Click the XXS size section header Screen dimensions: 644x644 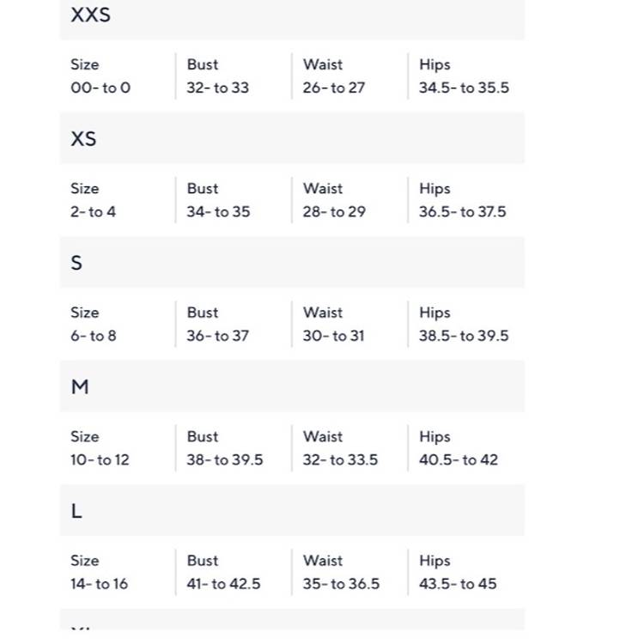(x=90, y=15)
